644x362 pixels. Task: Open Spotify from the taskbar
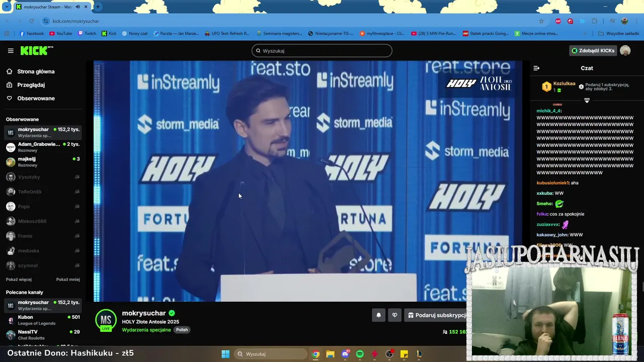[x=360, y=354]
